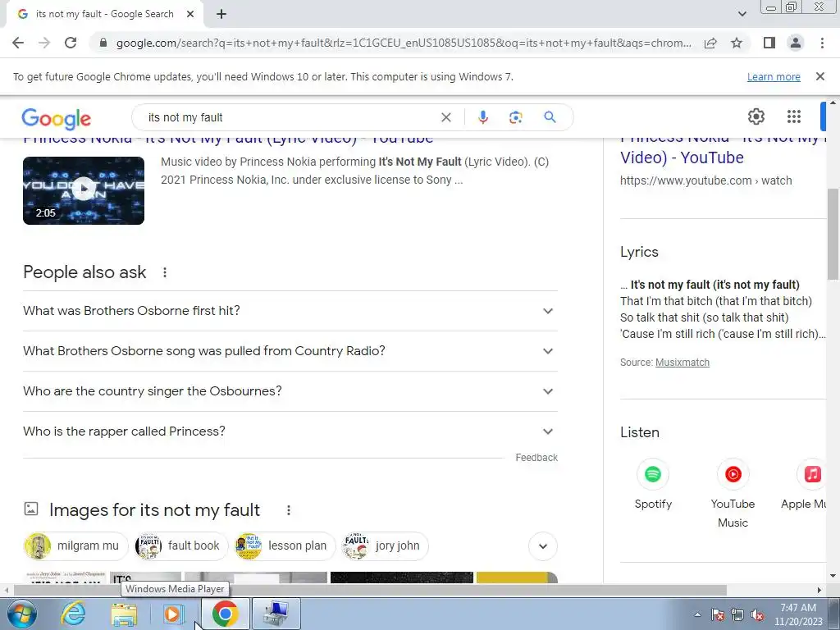This screenshot has width=840, height=630.
Task: Expand "Who are the country singer the Osbournes?"
Action: pos(290,391)
